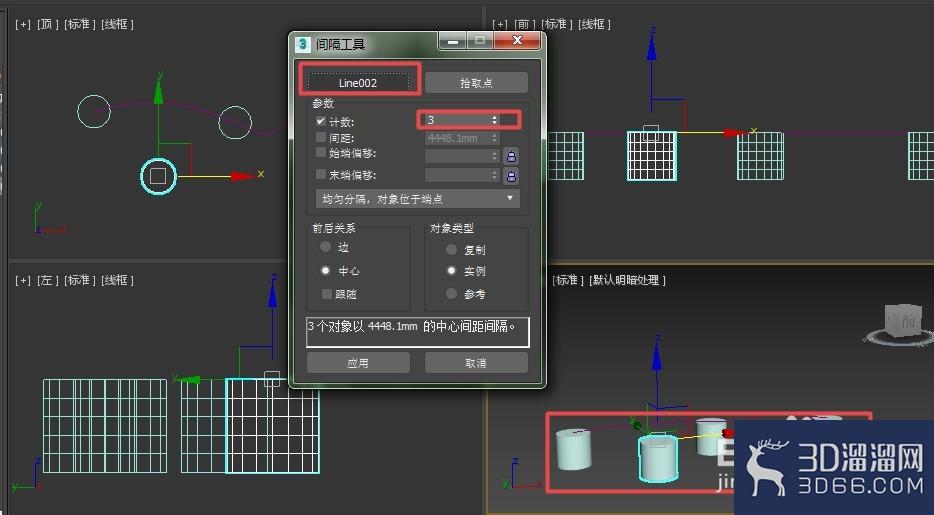Click the [+] menu in top viewport
The height and width of the screenshot is (515, 934).
pos(23,24)
